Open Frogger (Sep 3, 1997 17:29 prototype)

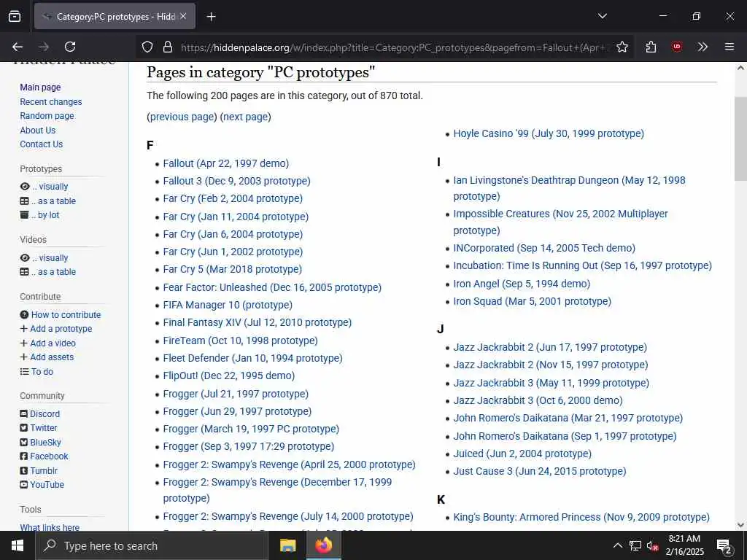[249, 446]
